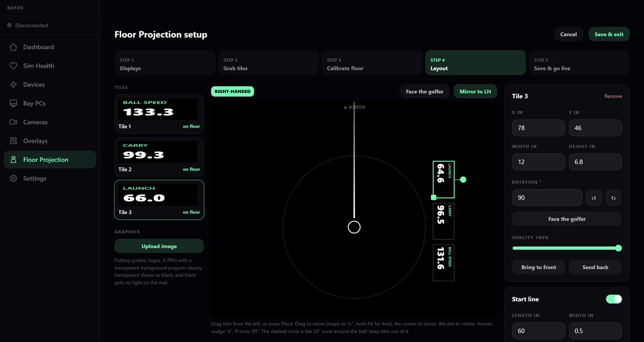This screenshot has width=644, height=342.
Task: Click the Opacity slider track
Action: pos(567,248)
